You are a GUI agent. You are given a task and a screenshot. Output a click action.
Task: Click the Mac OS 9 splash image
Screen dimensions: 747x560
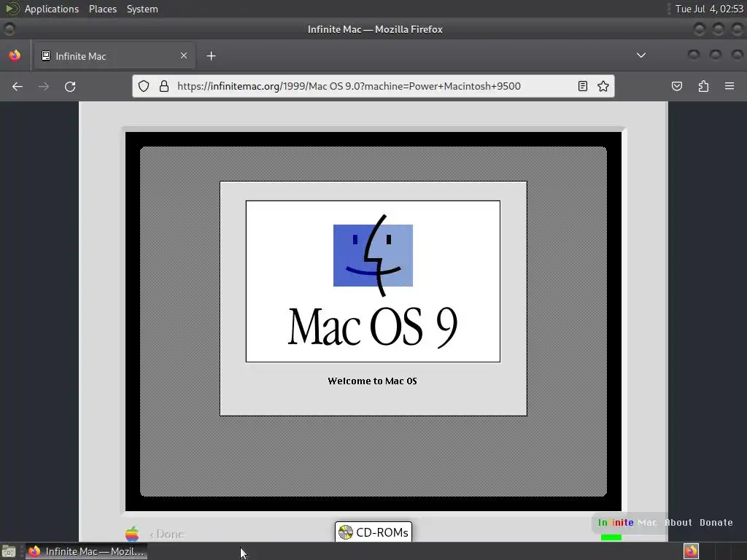[x=373, y=281]
